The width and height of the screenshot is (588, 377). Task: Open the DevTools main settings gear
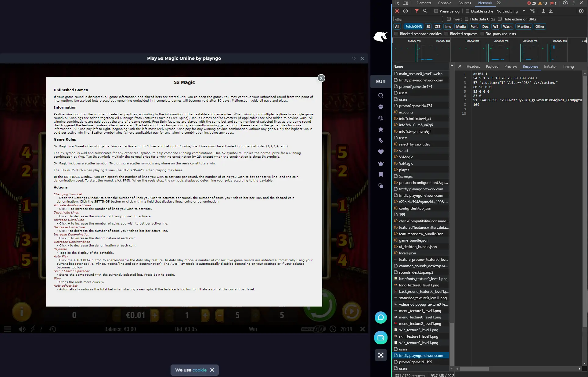[565, 3]
